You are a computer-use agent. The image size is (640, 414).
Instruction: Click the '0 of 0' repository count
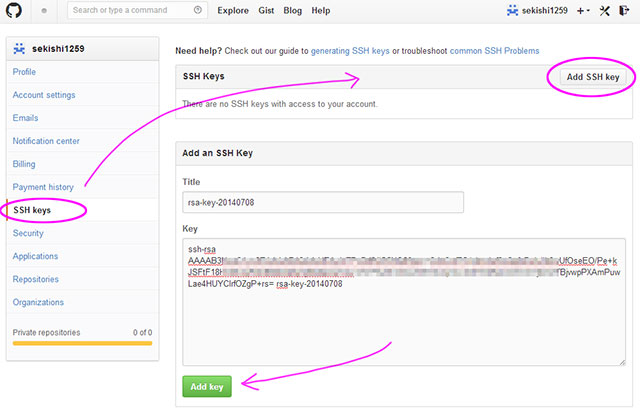142,332
